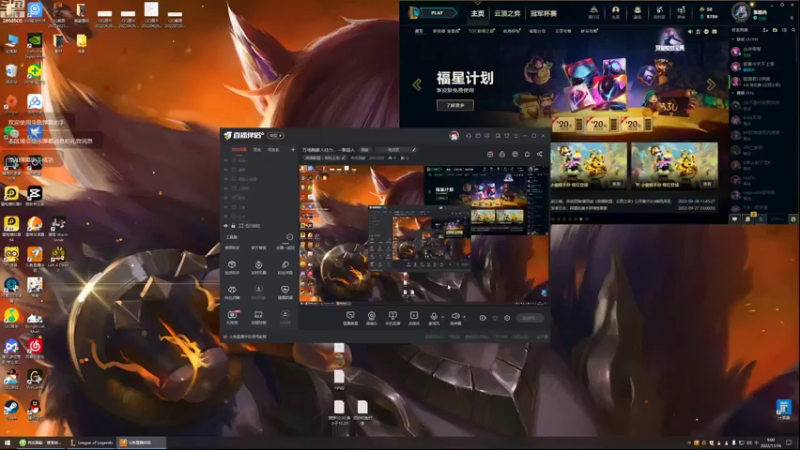Go to next banner with right chevron
800x450 pixels.
click(711, 85)
